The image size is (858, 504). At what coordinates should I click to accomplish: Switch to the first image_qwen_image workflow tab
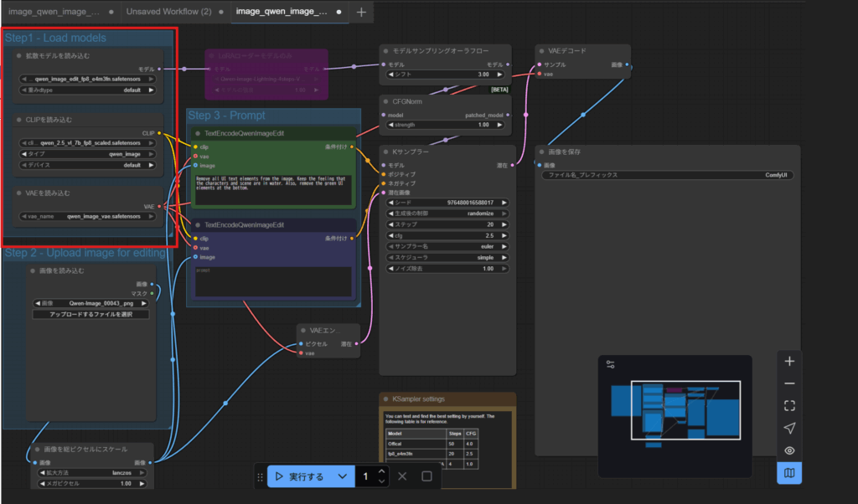[54, 13]
